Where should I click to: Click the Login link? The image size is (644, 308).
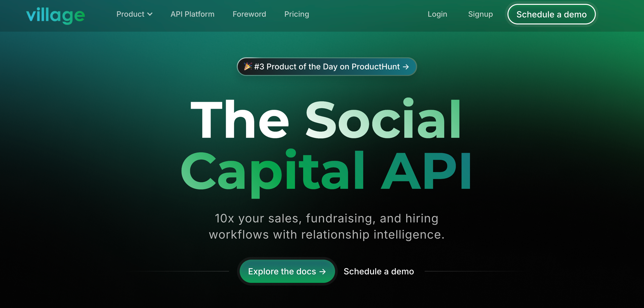(x=437, y=14)
